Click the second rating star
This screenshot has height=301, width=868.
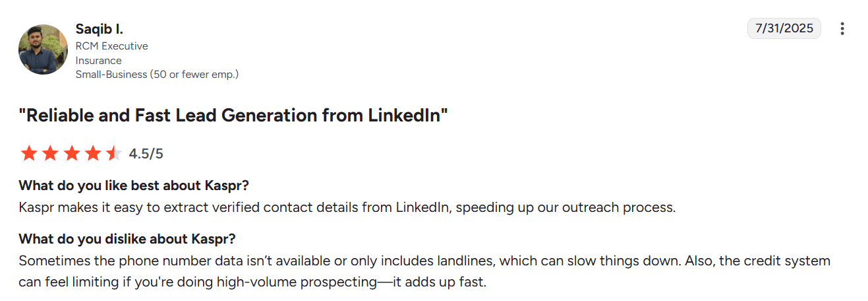click(50, 154)
